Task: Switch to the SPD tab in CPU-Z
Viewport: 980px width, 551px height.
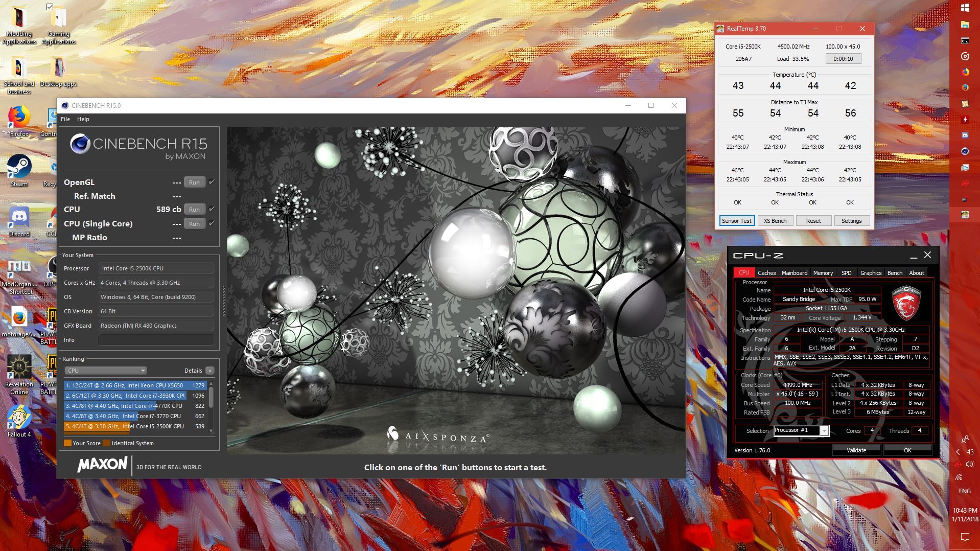Action: [x=847, y=273]
